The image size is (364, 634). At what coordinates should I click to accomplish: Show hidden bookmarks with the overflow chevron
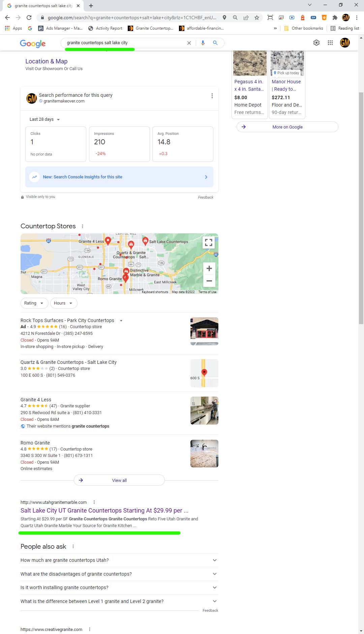pos(275,28)
